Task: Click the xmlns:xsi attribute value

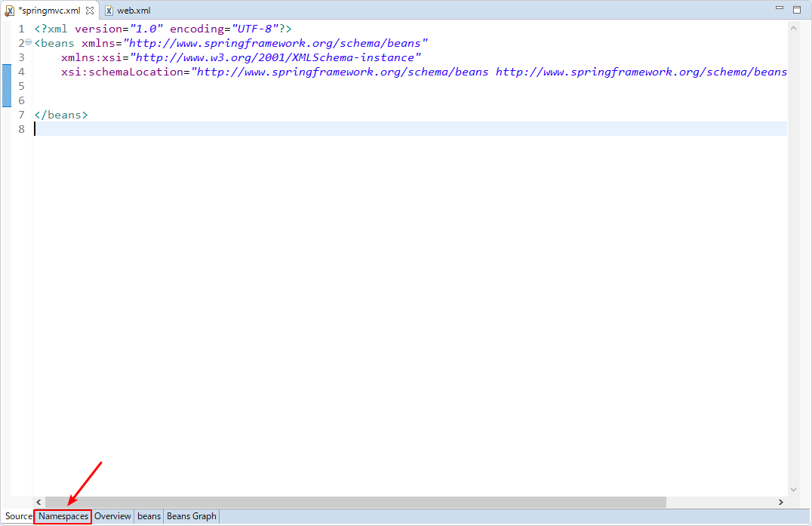Action: pyautogui.click(x=275, y=57)
